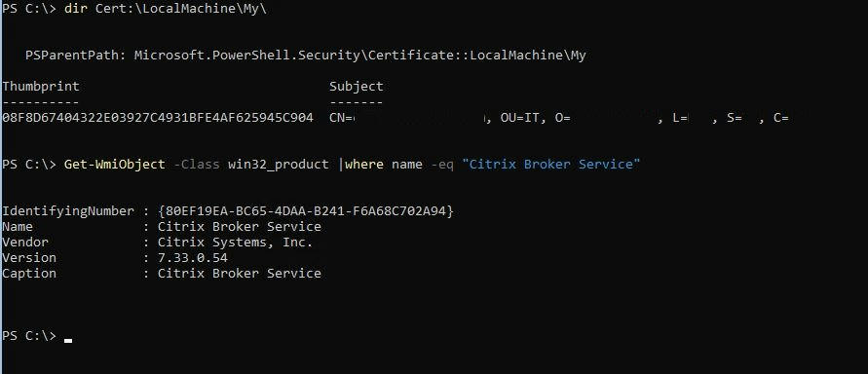
Task: Click the IdentifyingNumber GUID value
Action: point(306,210)
